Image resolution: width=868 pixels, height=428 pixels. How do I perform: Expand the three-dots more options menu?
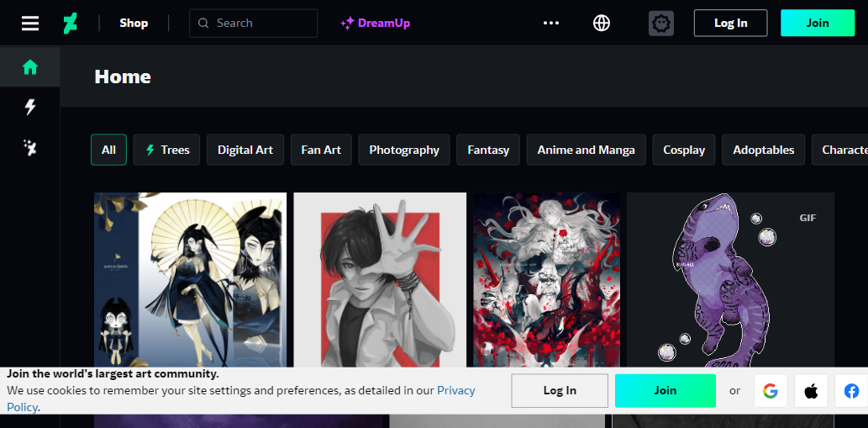pos(551,24)
